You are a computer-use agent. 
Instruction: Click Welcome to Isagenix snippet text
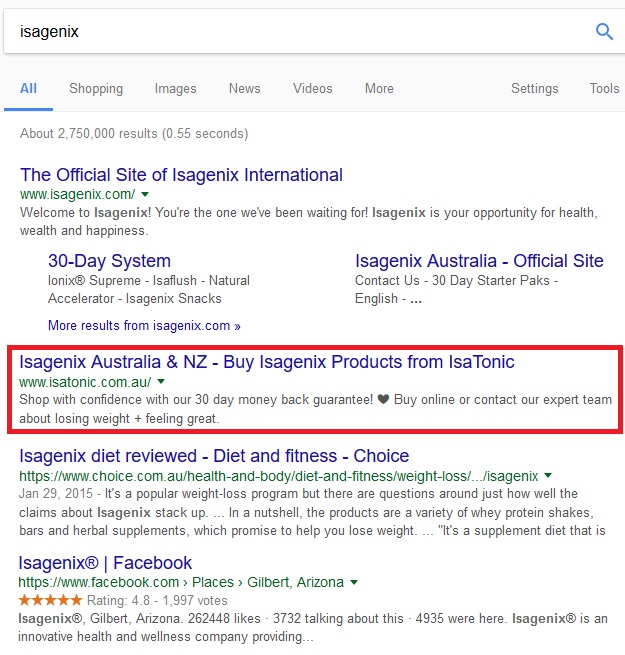click(x=309, y=221)
